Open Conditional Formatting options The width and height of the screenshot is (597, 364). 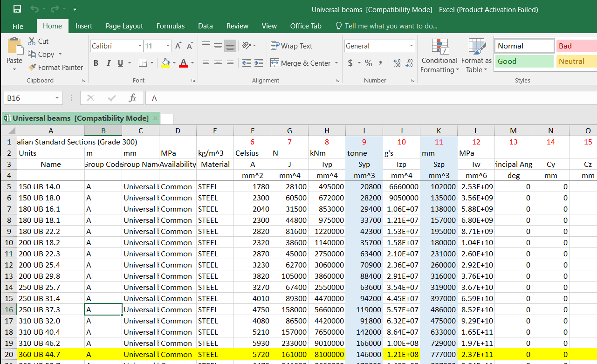pyautogui.click(x=439, y=56)
